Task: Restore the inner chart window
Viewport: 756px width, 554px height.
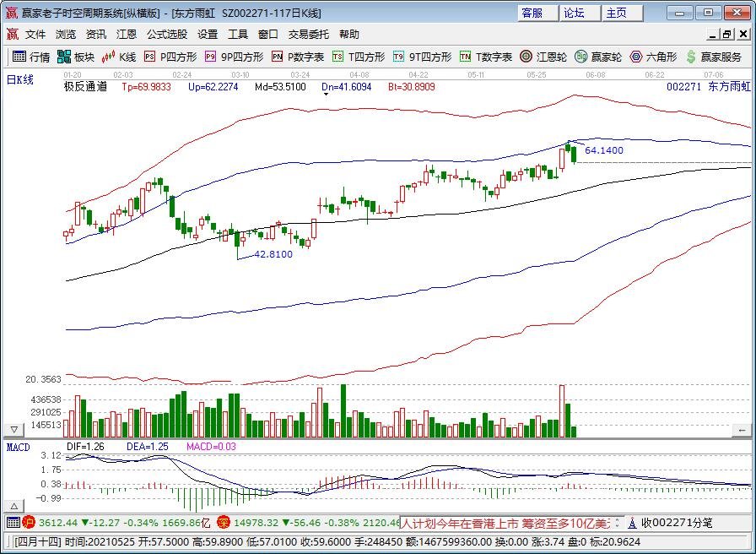Action: (x=727, y=35)
